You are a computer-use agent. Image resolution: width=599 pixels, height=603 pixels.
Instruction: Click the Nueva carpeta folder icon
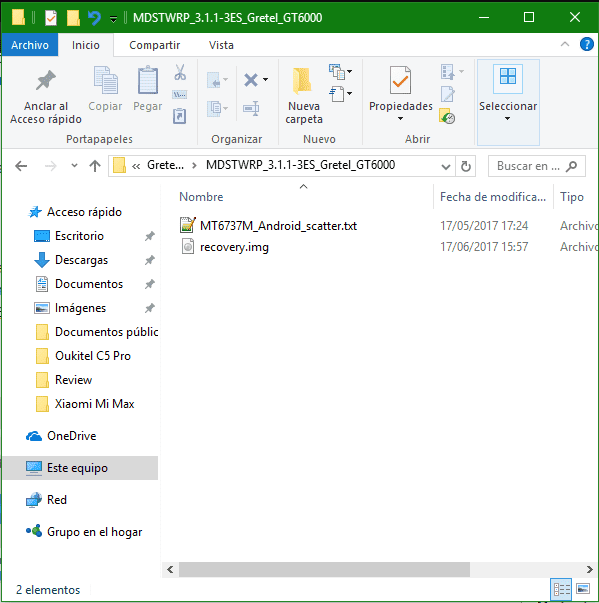tap(303, 80)
